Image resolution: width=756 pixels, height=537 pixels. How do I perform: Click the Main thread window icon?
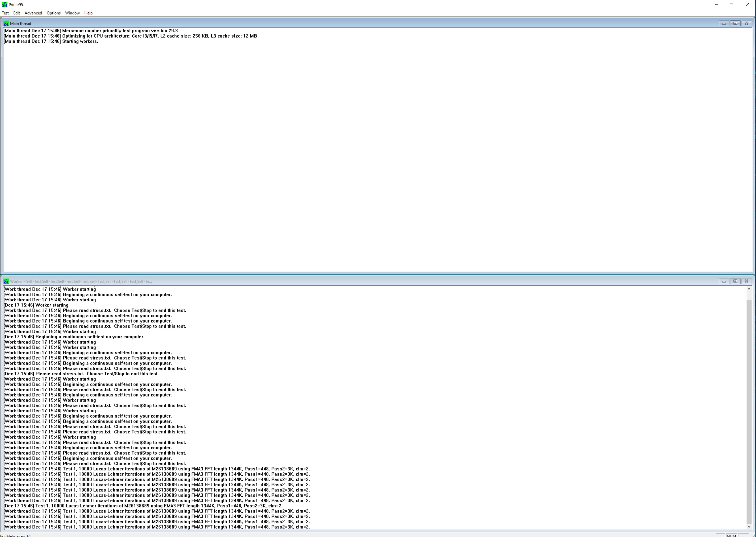(x=6, y=24)
